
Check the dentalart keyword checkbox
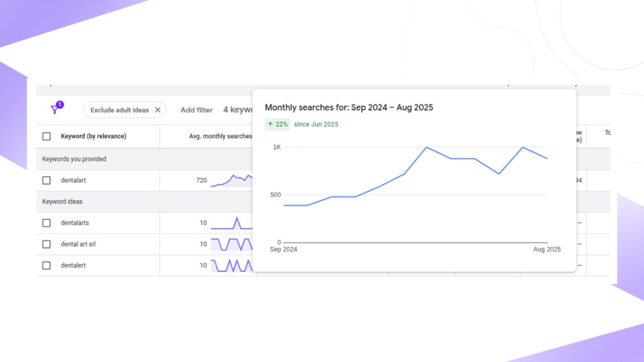coord(47,180)
